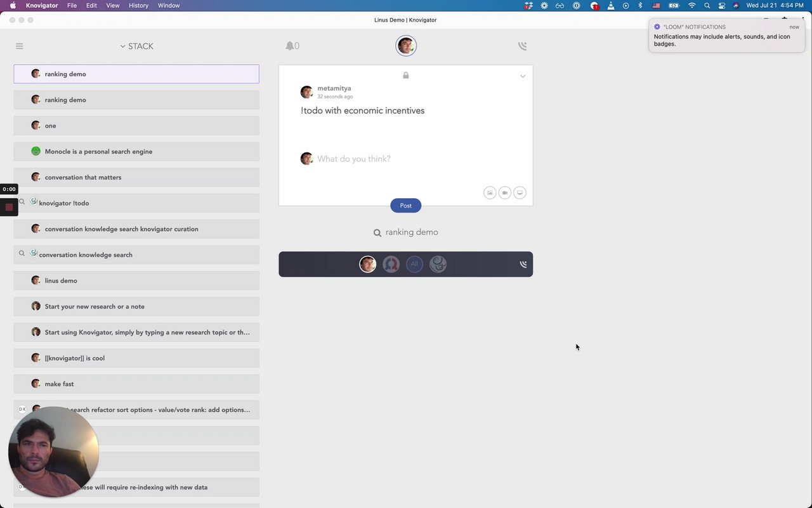812x508 pixels.
Task: Open the notifications bell showing 0
Action: click(292, 46)
